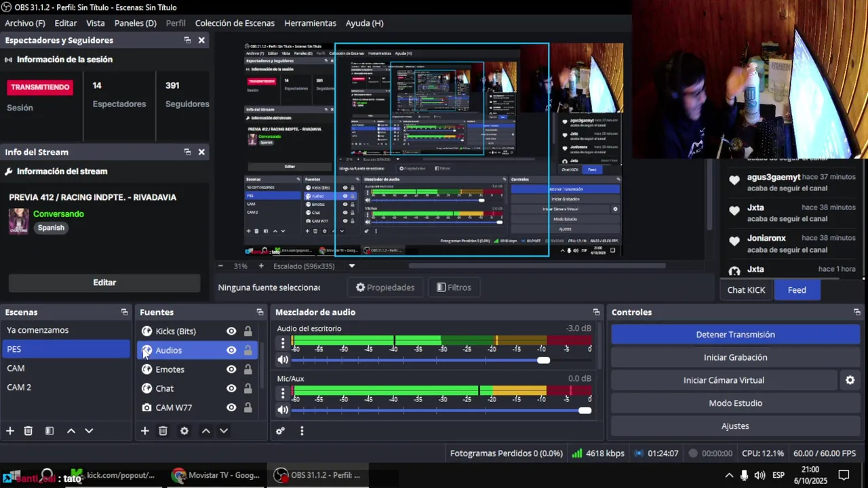Mute the Mic/Aux speaker icon
Image resolution: width=868 pixels, height=488 pixels.
coord(283,410)
